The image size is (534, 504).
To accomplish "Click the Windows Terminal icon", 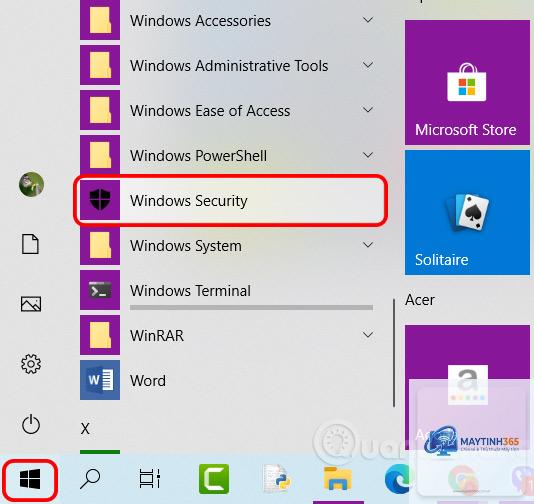I will coord(100,290).
